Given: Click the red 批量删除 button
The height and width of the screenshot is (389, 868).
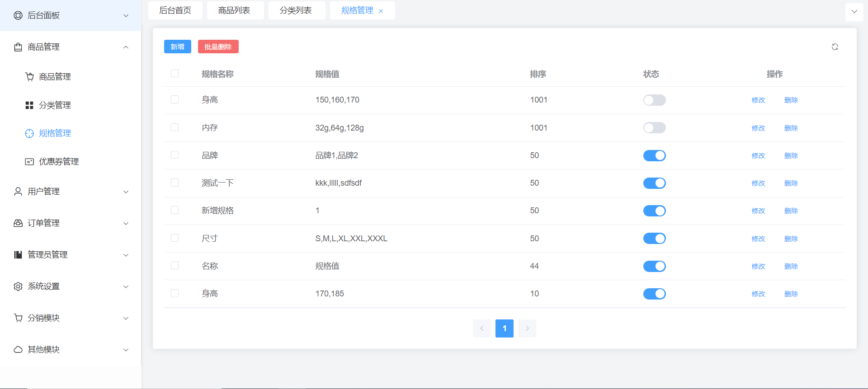Looking at the screenshot, I should 218,47.
